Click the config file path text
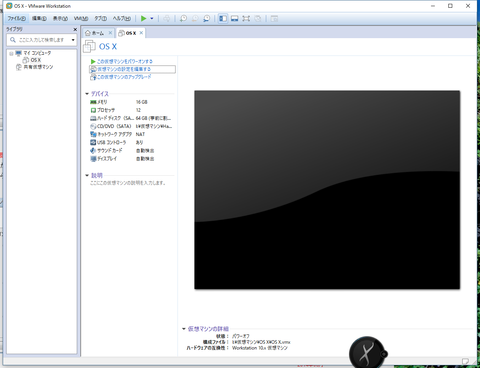Screen dimensions: 480x368 click(x=261, y=342)
